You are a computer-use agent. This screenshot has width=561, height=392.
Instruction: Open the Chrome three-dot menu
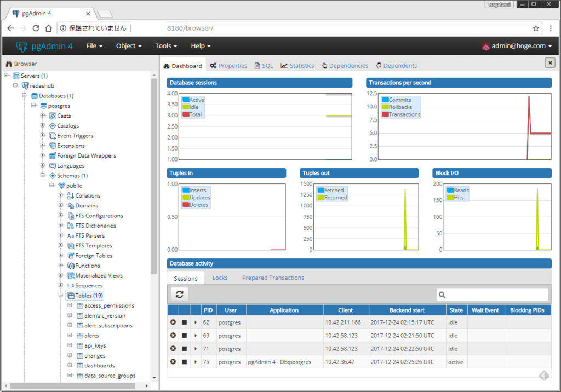point(551,28)
